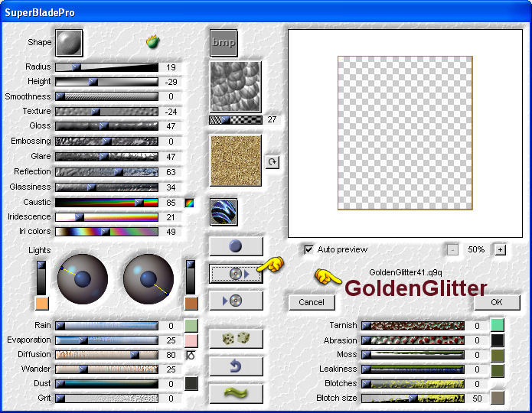Click the pink Evaporation color swatch
Screen dimensions: 532x413
(x=191, y=340)
